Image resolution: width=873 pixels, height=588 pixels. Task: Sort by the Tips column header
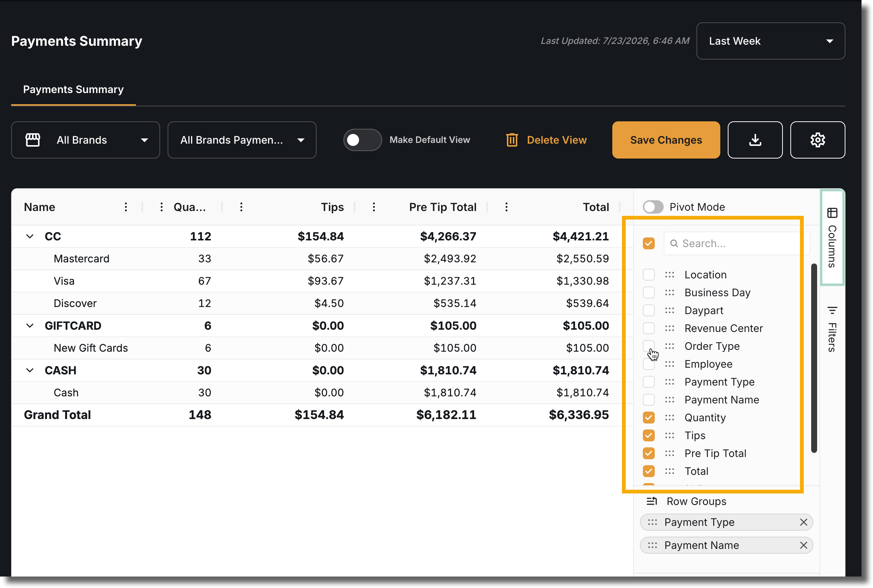click(x=332, y=207)
